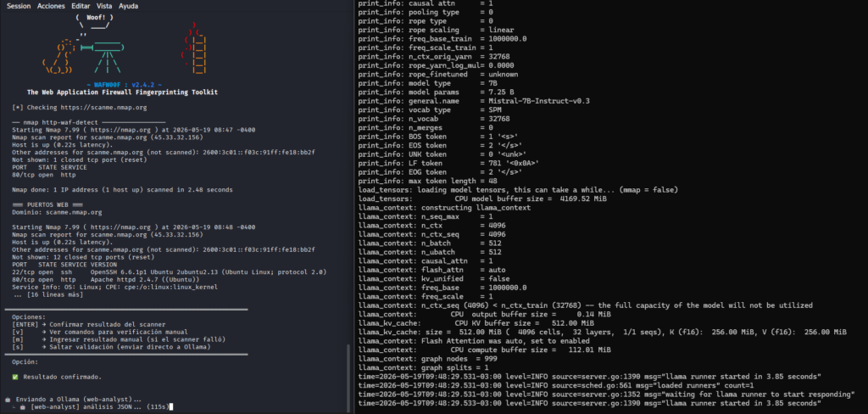
Task: Click the robot icon before 'Enviando a Ollama'
Action: point(7,399)
